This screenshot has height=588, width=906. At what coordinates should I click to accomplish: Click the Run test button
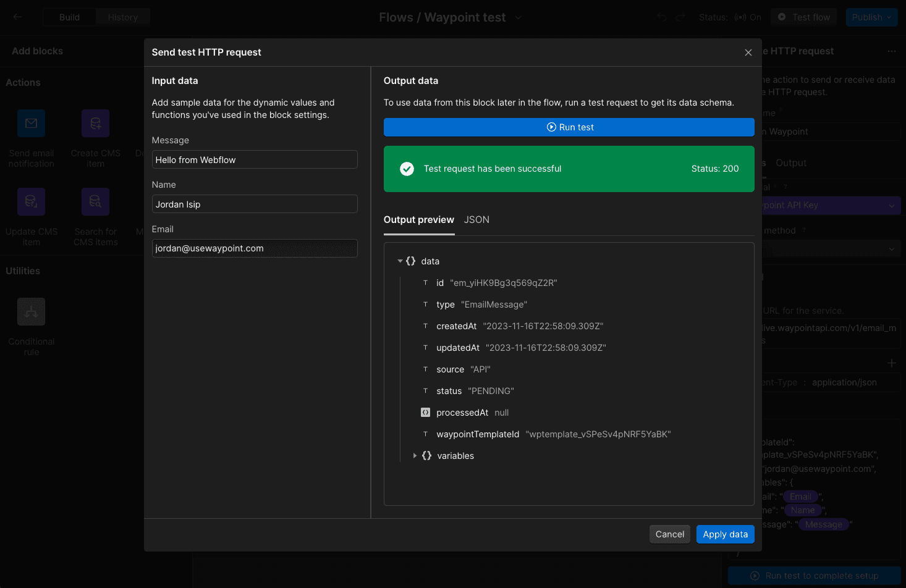569,127
